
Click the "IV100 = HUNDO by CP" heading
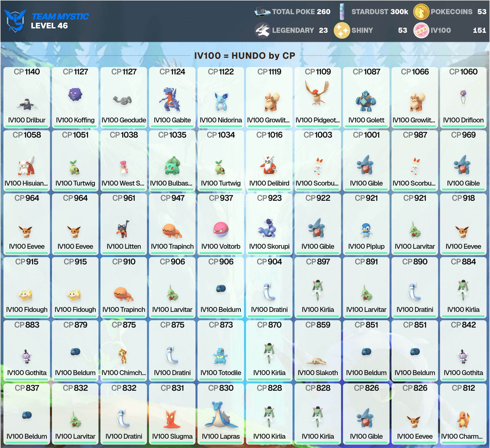coord(245,56)
